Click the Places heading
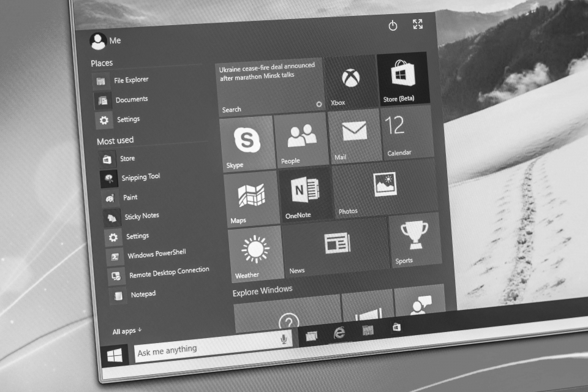Image resolution: width=588 pixels, height=392 pixels. (102, 63)
